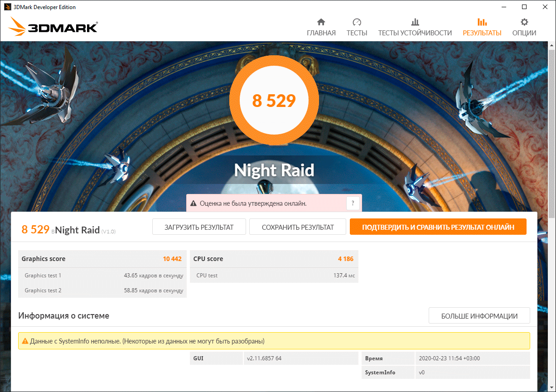Viewport: 556px width, 392px height.
Task: Click the Graphics test 2 row
Action: [x=102, y=290]
